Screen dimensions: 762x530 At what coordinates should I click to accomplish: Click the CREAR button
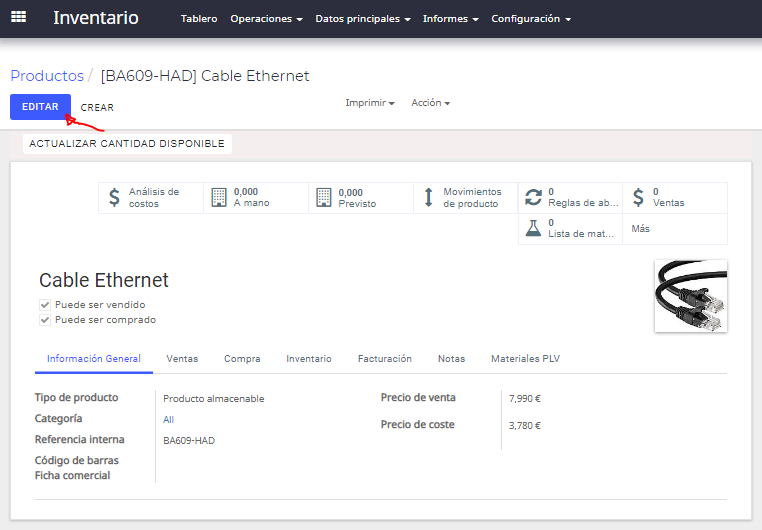(97, 107)
